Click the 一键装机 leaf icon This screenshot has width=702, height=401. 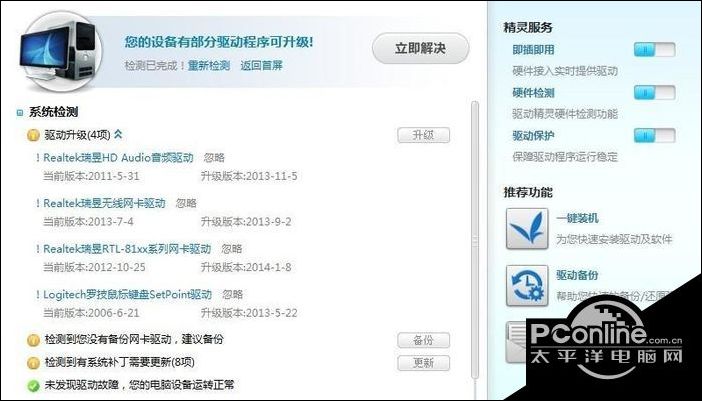click(527, 228)
